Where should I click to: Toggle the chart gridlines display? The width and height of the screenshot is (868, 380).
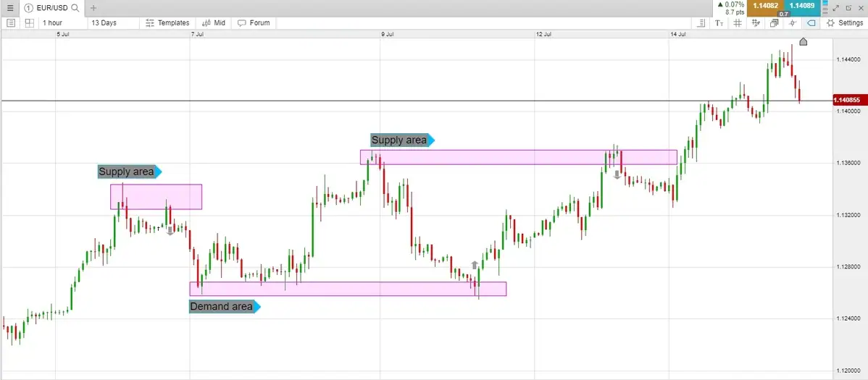click(x=738, y=23)
